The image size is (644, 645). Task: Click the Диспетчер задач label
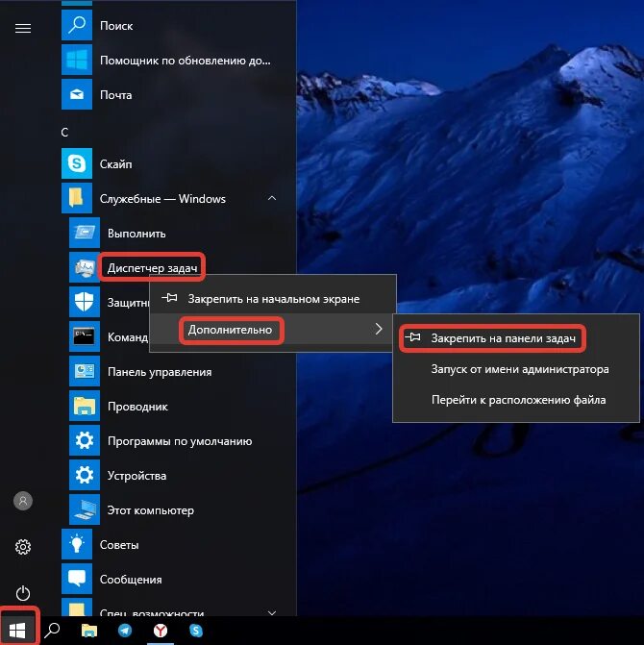coord(152,268)
